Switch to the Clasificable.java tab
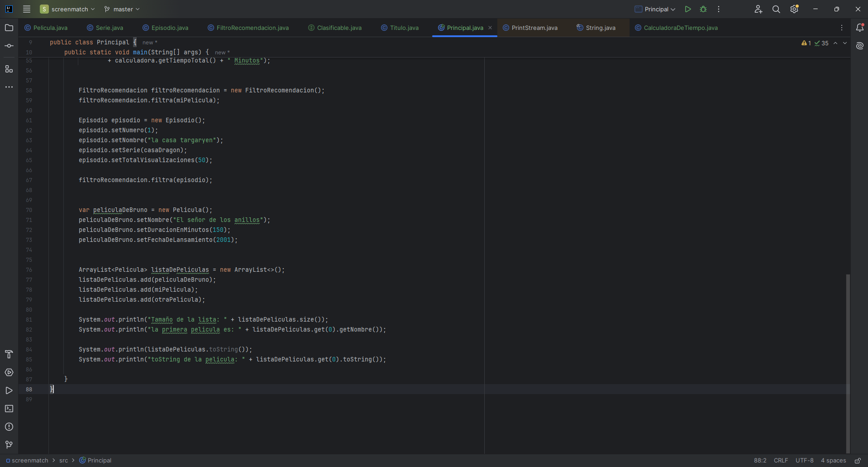 (x=335, y=28)
